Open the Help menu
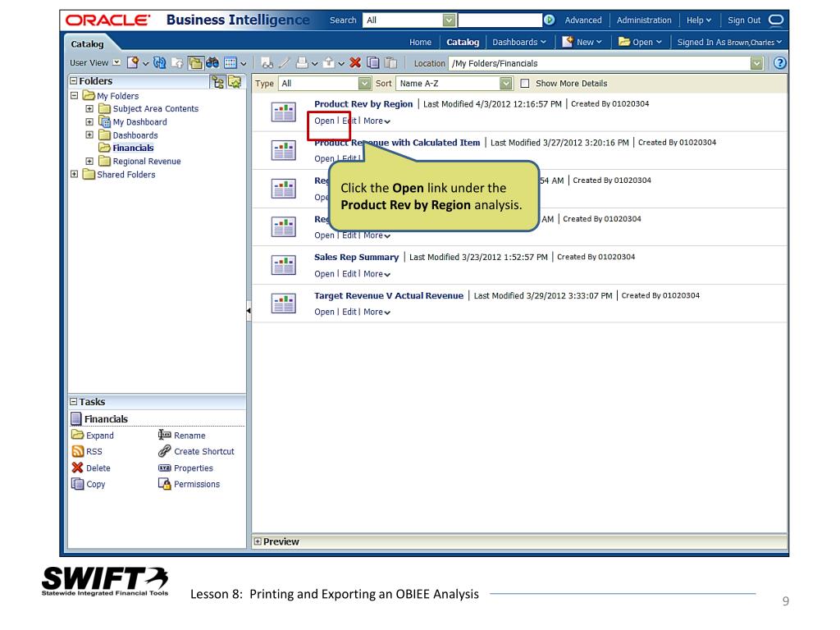This screenshot has width=840, height=630. pos(699,20)
